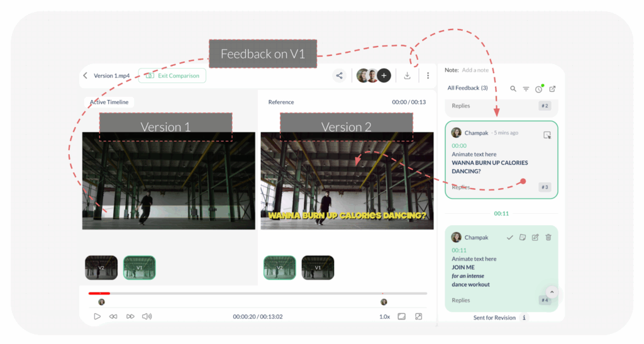
Task: Mark the 00:11 comment as resolved
Action: (509, 237)
